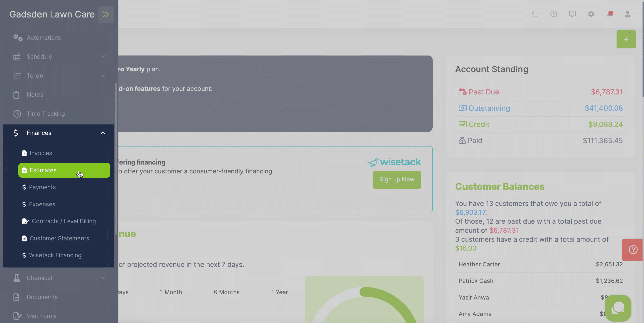Open Yasir Anwa's balance row
The width and height of the screenshot is (644, 323).
[541, 298]
